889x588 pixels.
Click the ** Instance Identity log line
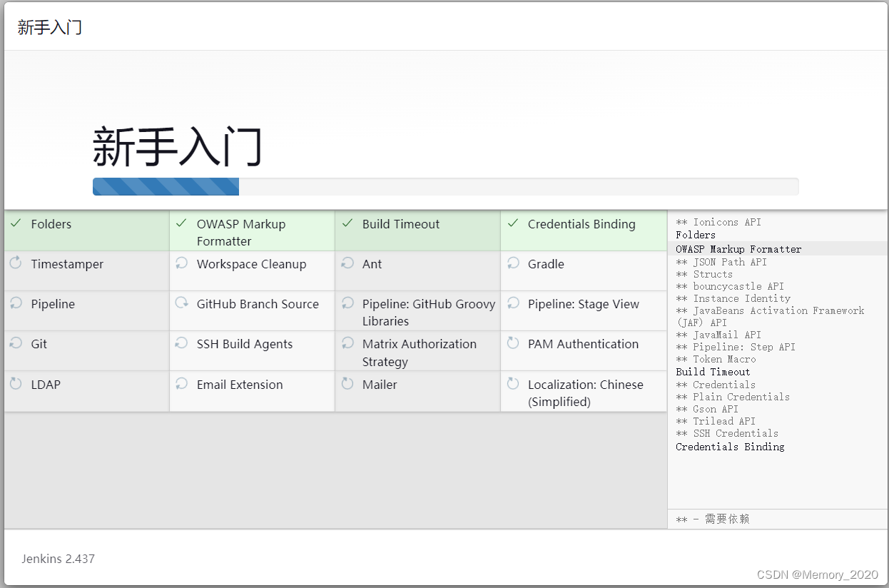tap(733, 298)
